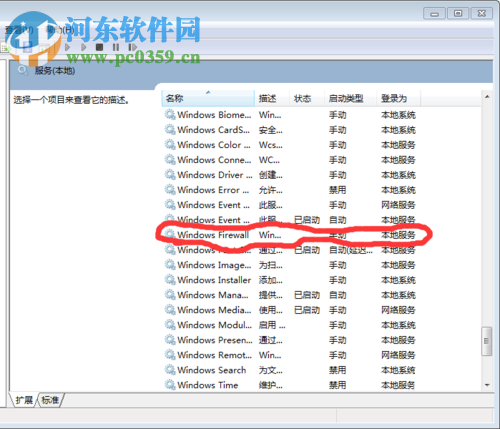This screenshot has height=429, width=500.
Task: Click gear icon of Windows Conne... service
Action: (x=170, y=160)
